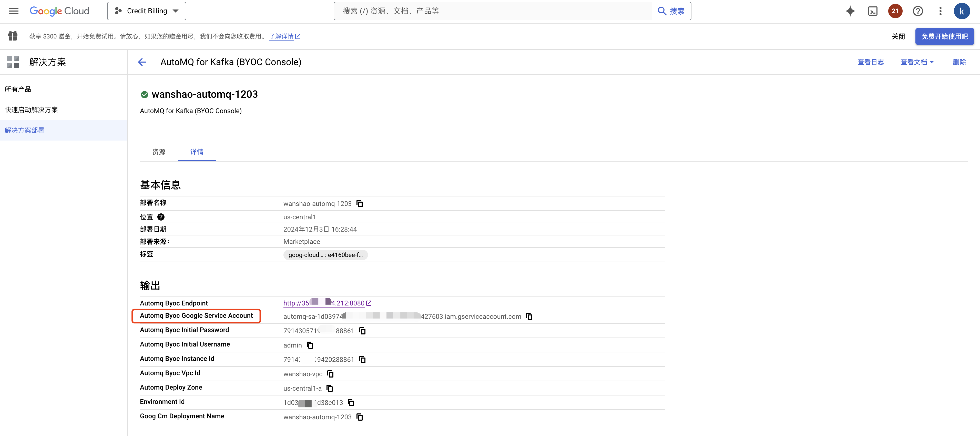Open the three-dot more options menu
The height and width of the screenshot is (436, 980).
(x=940, y=11)
